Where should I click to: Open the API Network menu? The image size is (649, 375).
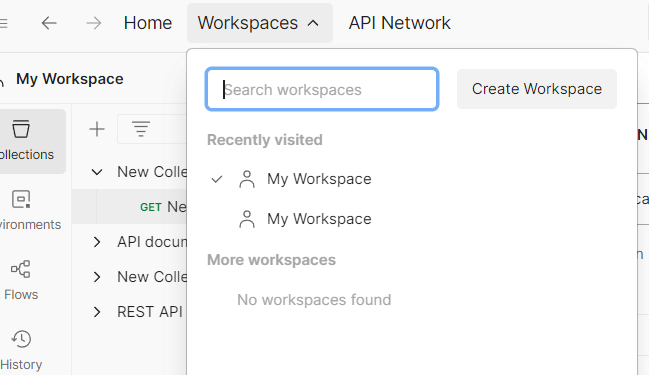click(x=399, y=23)
